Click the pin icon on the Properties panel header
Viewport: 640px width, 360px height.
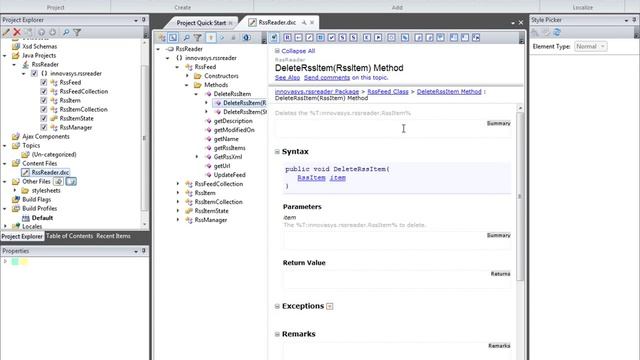(x=144, y=251)
